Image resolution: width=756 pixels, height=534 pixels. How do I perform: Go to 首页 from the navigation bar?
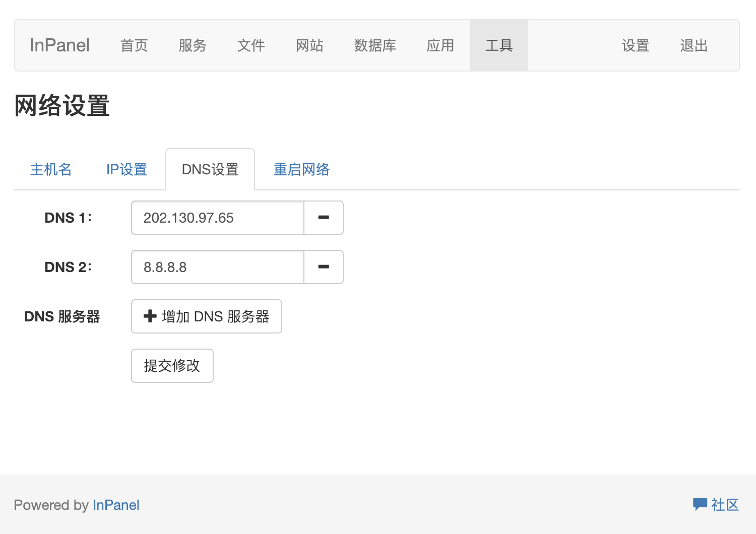(134, 45)
